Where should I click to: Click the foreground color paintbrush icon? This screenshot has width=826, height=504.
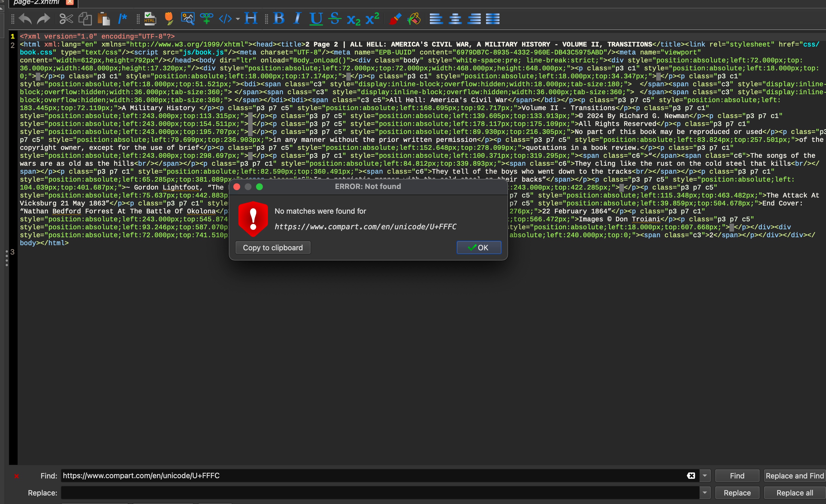(x=395, y=19)
